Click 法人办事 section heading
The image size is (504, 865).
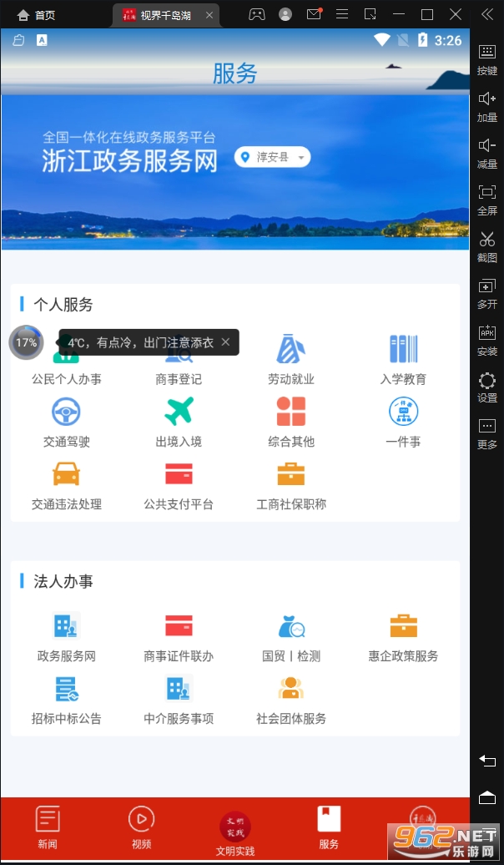tap(63, 581)
